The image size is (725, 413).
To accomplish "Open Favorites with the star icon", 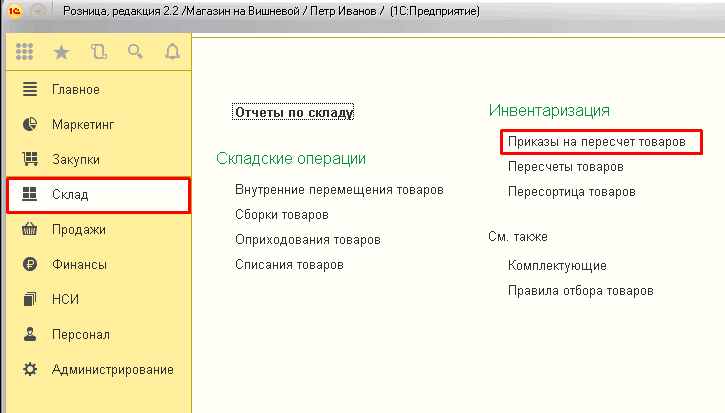I will (61, 52).
